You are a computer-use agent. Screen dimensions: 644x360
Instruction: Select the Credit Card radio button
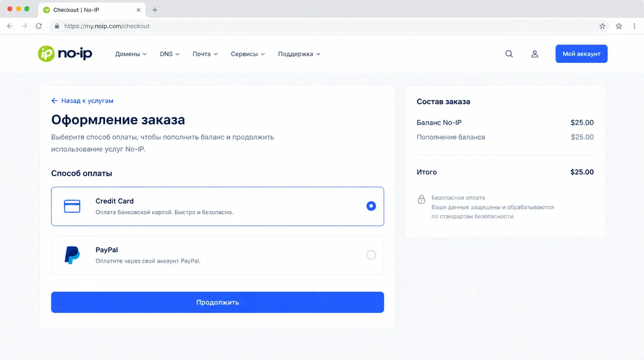[x=371, y=206]
